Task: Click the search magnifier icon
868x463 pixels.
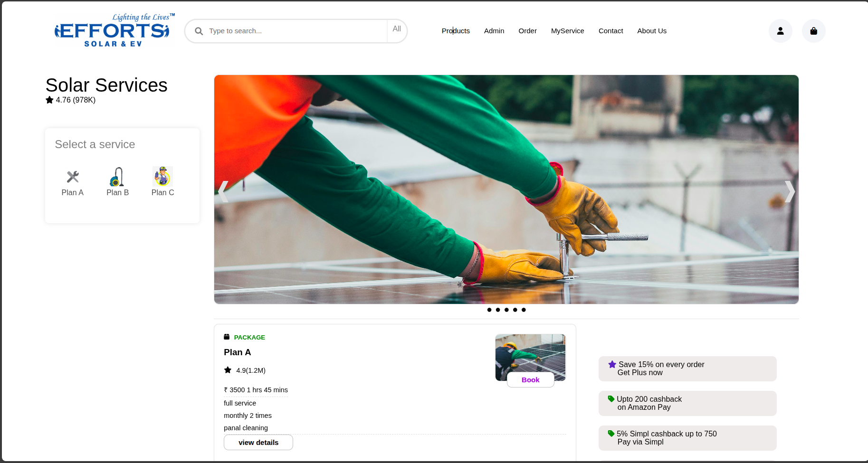Action: 199,31
